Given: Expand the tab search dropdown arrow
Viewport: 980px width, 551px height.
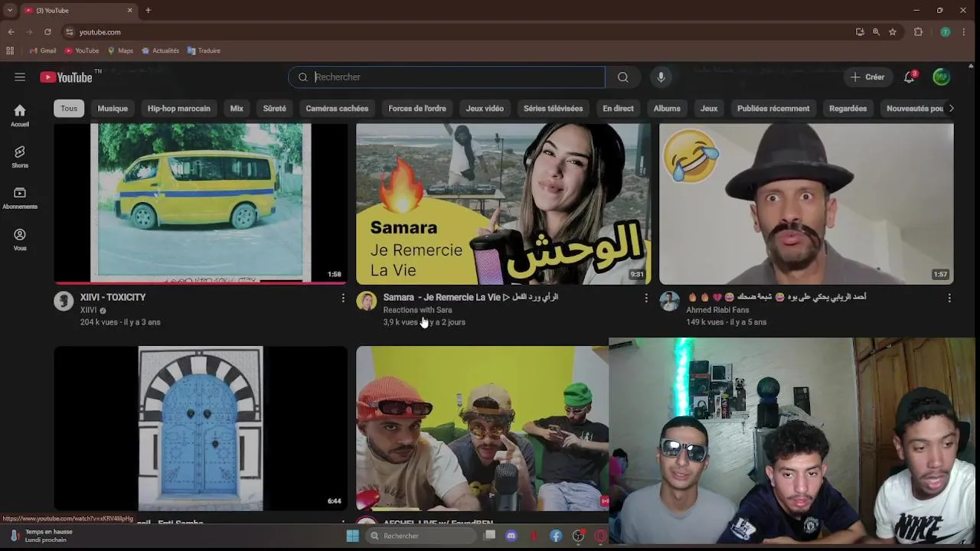Looking at the screenshot, I should (10, 10).
